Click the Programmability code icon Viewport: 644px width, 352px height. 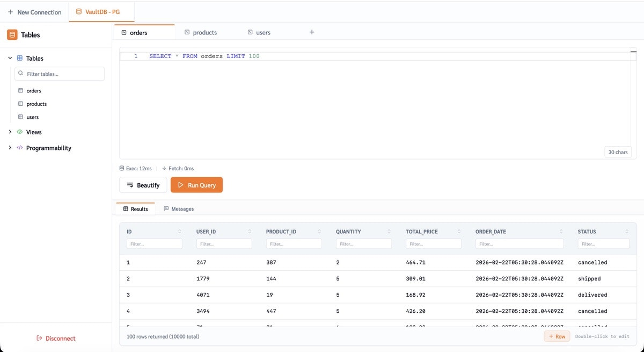click(x=20, y=148)
